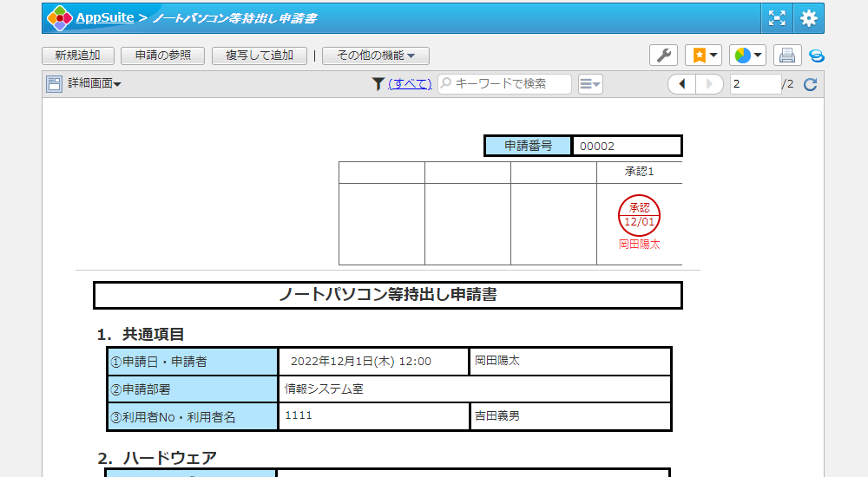
Task: Click the AppSuite logo icon
Action: pos(59,18)
